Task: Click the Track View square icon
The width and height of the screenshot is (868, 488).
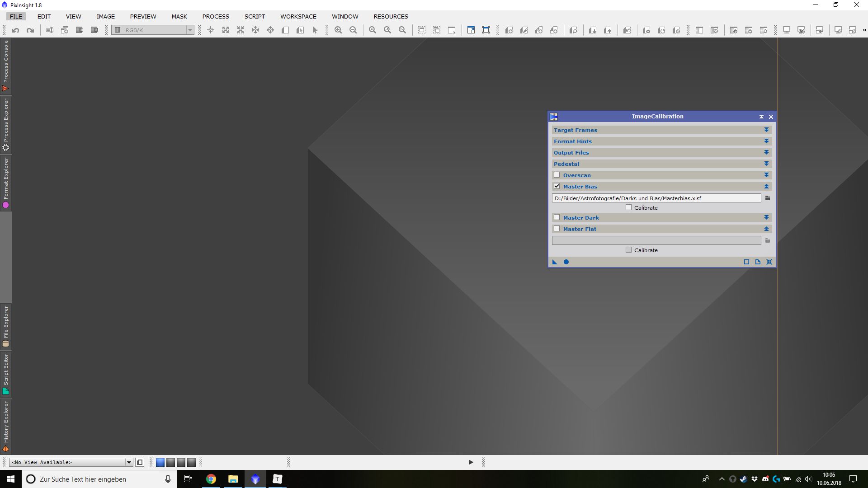Action: (x=746, y=262)
